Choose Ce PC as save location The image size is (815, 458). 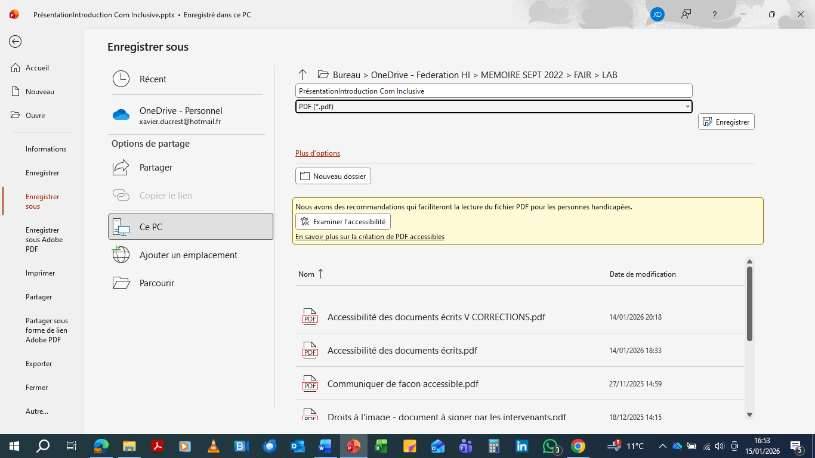(x=190, y=227)
